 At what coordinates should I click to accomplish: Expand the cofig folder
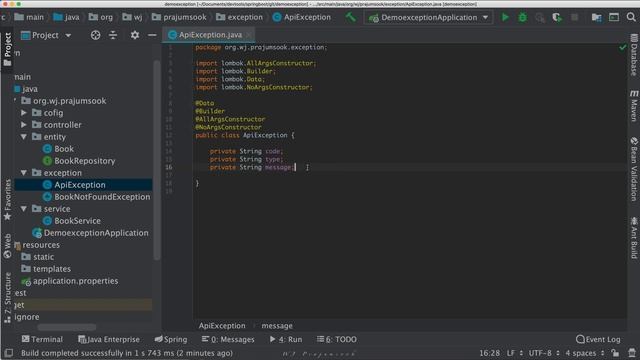coord(24,113)
